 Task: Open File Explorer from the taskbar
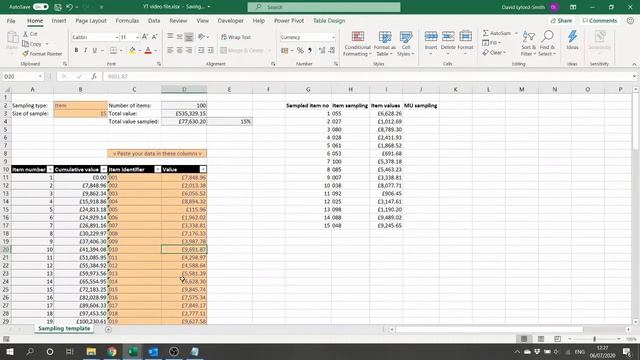click(x=91, y=351)
